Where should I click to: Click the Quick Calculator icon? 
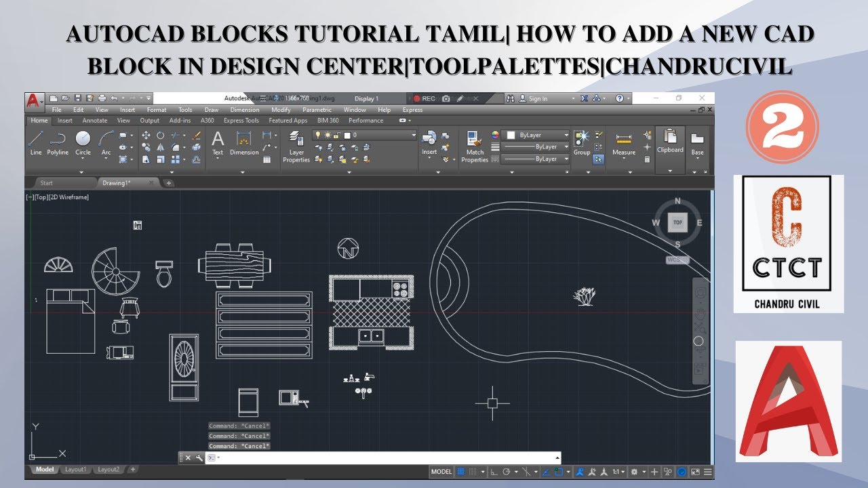[648, 159]
